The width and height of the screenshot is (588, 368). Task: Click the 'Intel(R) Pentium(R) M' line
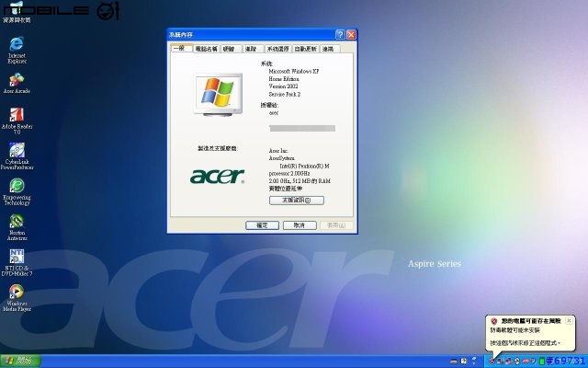pyautogui.click(x=304, y=166)
